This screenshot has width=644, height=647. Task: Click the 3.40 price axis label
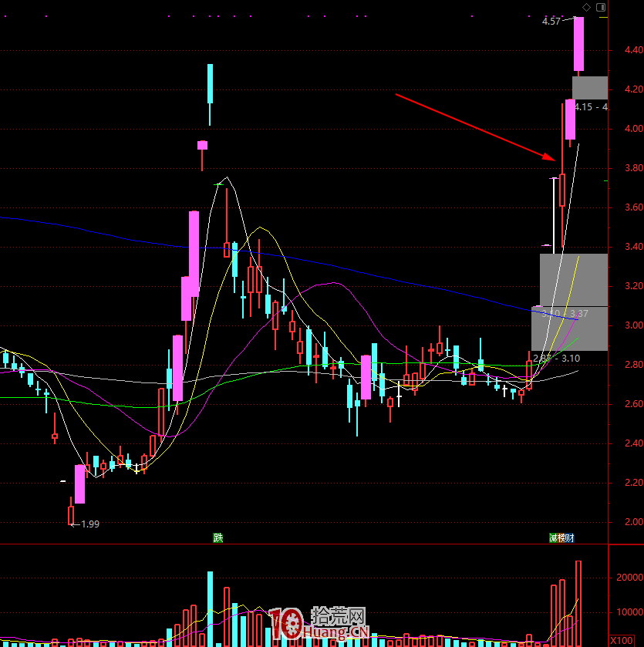tap(634, 246)
